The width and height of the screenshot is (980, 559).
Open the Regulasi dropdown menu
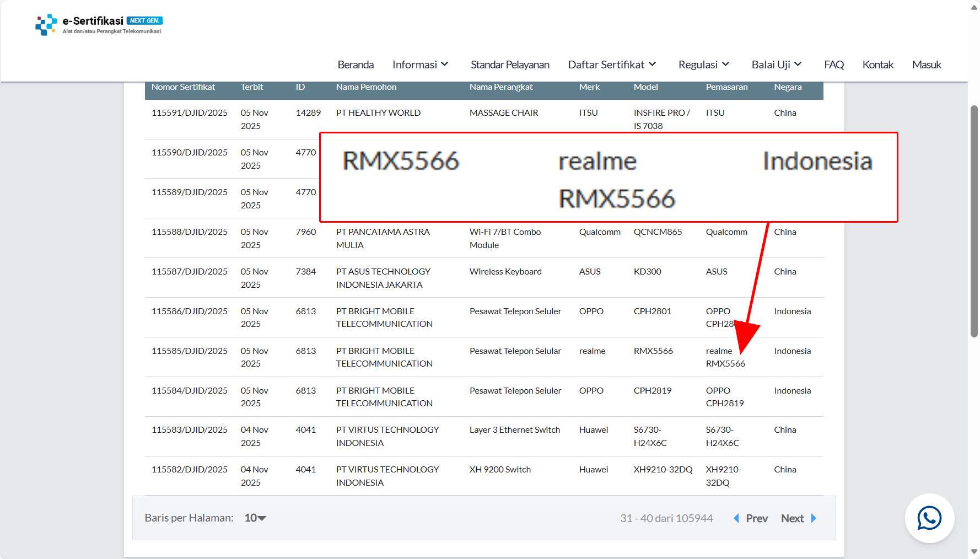pos(704,64)
